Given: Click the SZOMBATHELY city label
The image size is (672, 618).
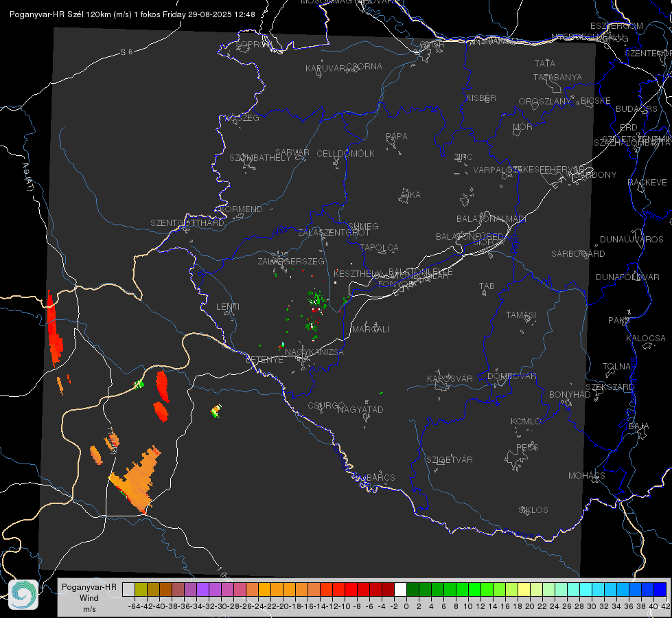Looking at the screenshot, I should pos(259,157).
